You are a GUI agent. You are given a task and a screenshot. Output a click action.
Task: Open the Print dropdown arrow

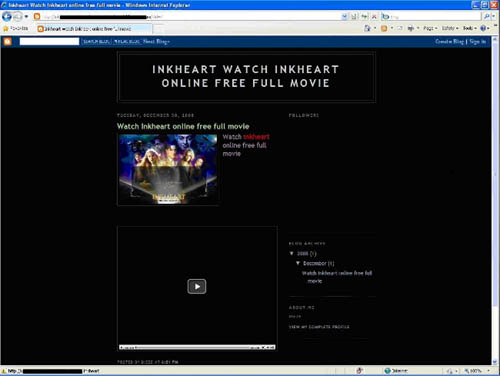tap(418, 28)
